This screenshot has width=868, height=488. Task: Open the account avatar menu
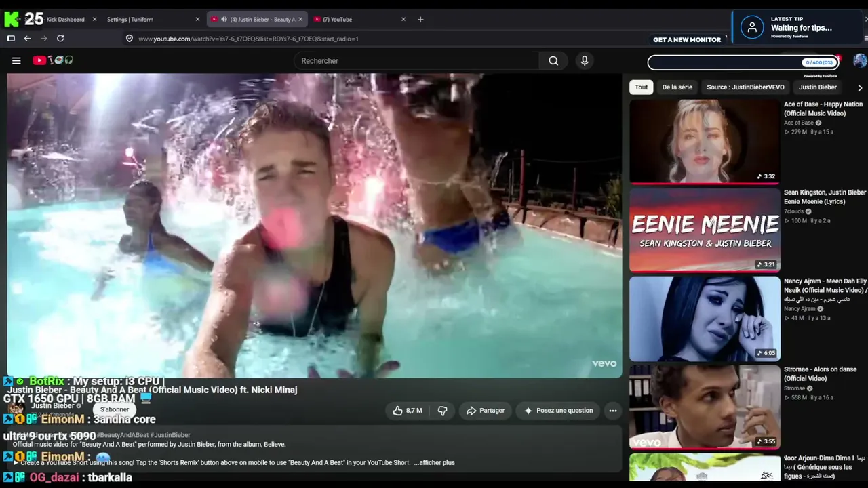pyautogui.click(x=860, y=61)
